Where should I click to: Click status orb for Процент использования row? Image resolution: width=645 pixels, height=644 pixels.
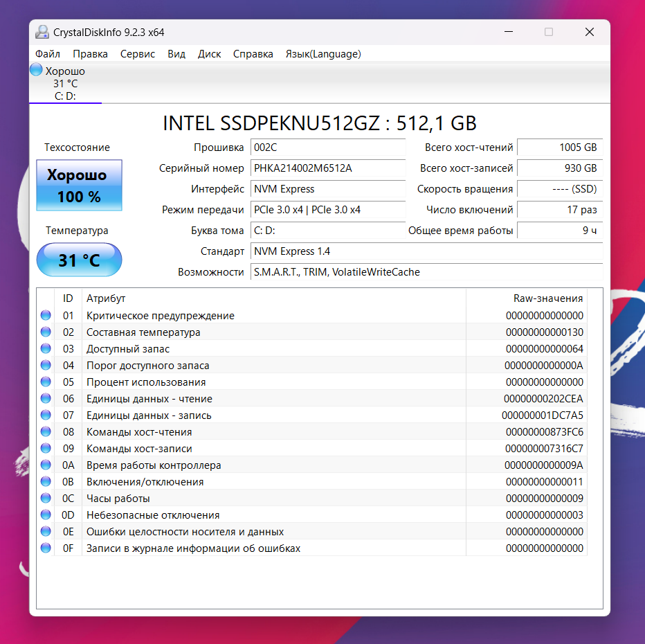click(x=46, y=382)
